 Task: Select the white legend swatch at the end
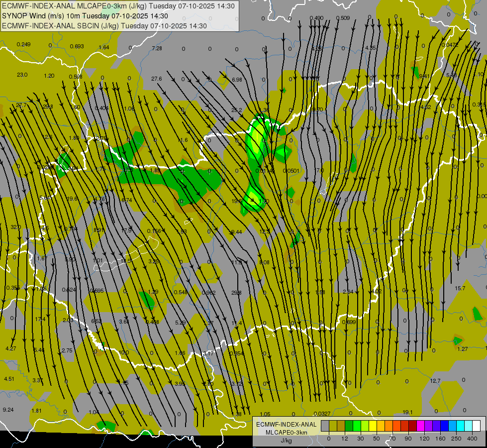(x=476, y=426)
